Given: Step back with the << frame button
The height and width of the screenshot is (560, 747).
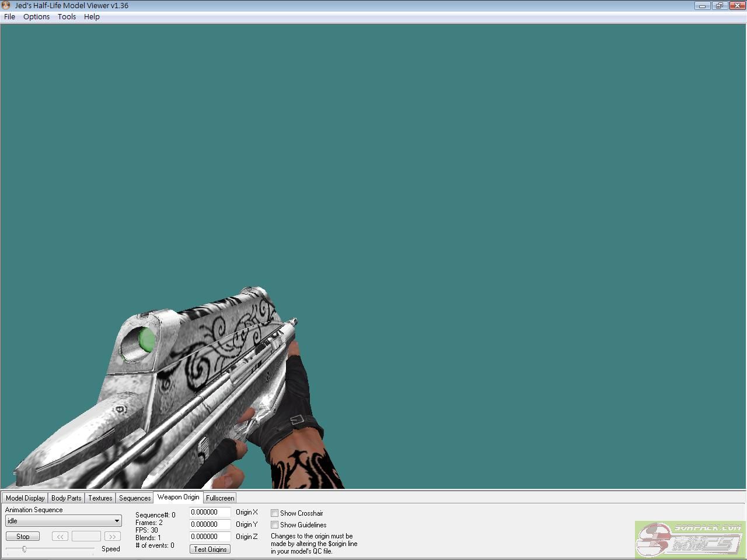Looking at the screenshot, I should tap(60, 537).
